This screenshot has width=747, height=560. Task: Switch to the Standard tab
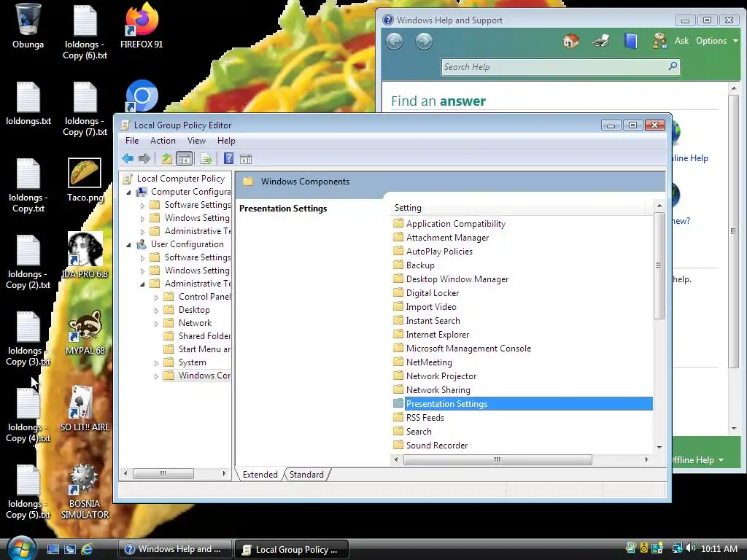click(306, 474)
